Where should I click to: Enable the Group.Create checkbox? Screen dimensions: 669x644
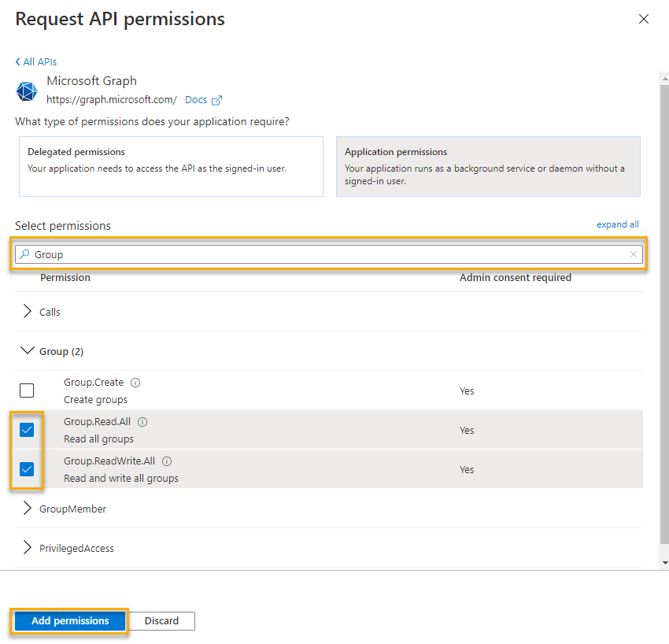coord(26,390)
